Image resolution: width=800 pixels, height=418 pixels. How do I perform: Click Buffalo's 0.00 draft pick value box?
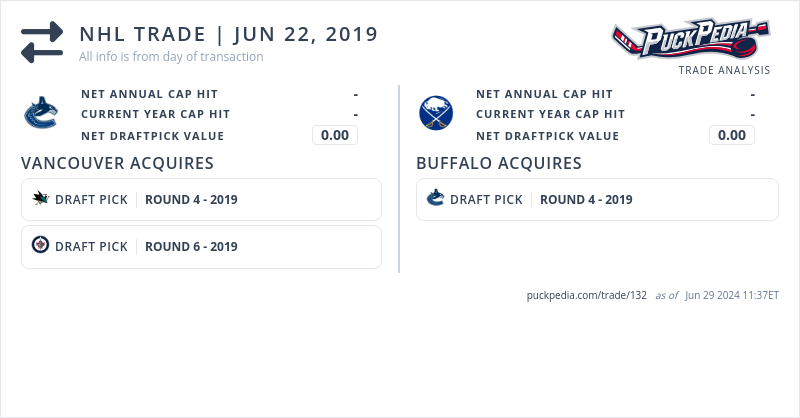(732, 135)
